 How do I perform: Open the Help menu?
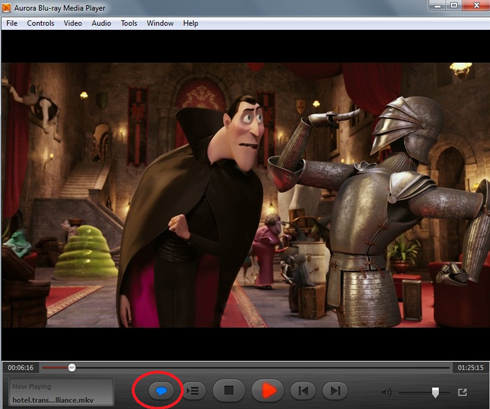coord(191,23)
